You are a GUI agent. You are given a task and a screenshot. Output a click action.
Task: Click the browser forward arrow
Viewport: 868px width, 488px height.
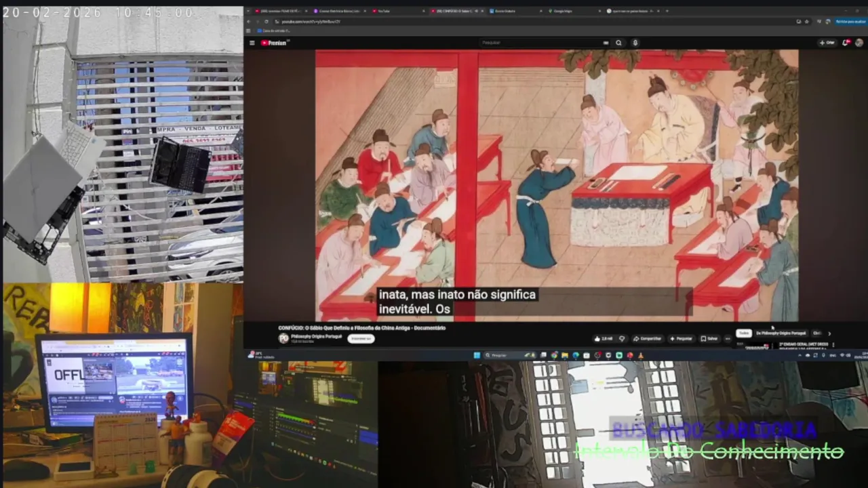click(x=257, y=22)
